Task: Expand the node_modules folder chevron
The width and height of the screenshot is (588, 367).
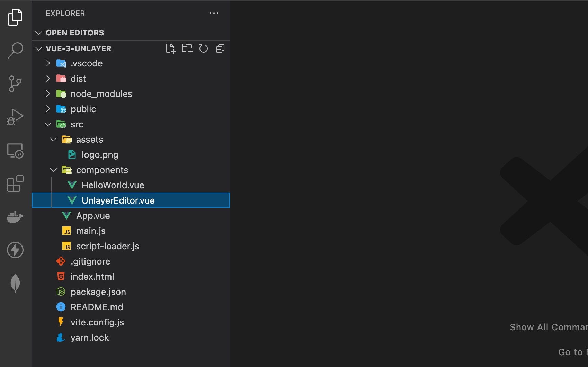Action: [x=48, y=94]
